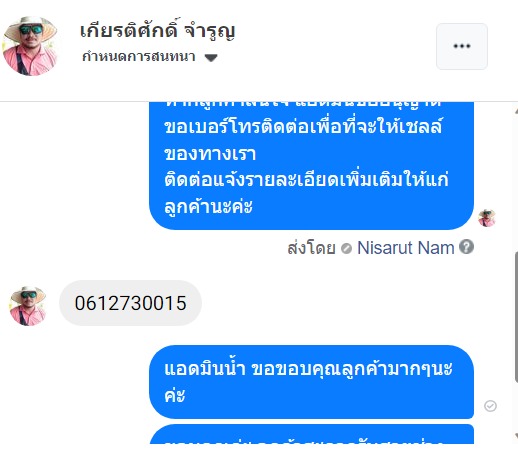Open the three-dots more options button
This screenshot has width=518, height=451.
[462, 46]
